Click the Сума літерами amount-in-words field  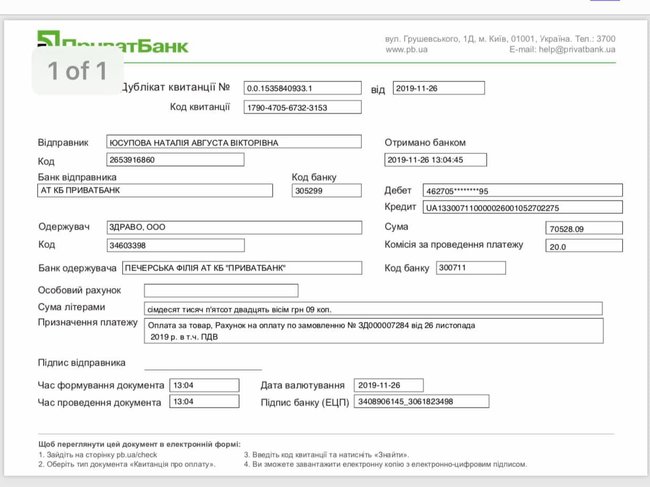tap(374, 309)
